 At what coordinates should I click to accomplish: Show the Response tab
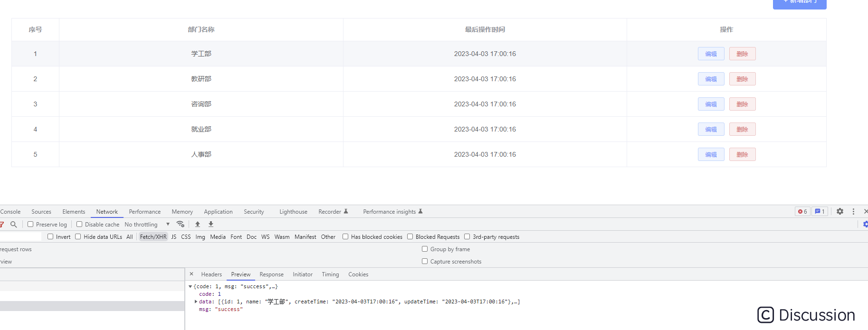point(271,274)
